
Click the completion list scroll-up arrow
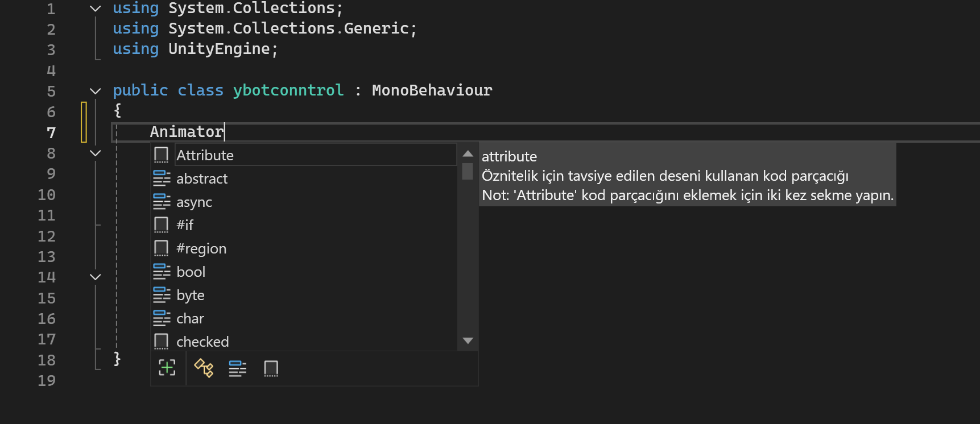[x=468, y=153]
